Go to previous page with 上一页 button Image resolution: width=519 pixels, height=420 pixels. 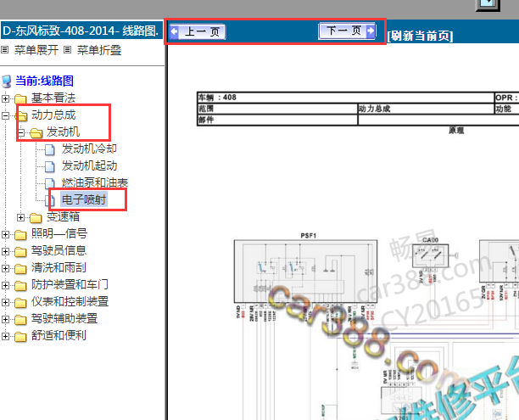pyautogui.click(x=198, y=31)
